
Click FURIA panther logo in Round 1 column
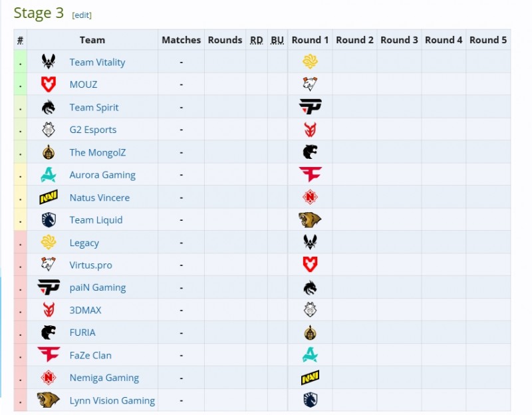(310, 152)
